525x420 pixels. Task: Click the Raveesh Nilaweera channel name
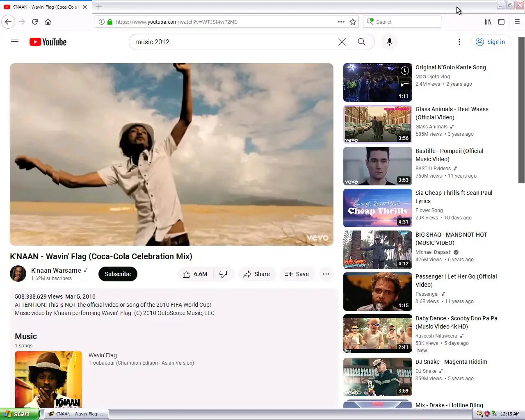436,336
